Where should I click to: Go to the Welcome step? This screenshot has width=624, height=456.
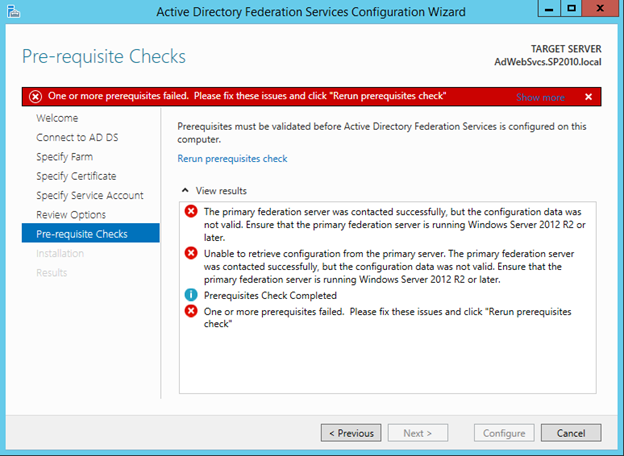57,118
